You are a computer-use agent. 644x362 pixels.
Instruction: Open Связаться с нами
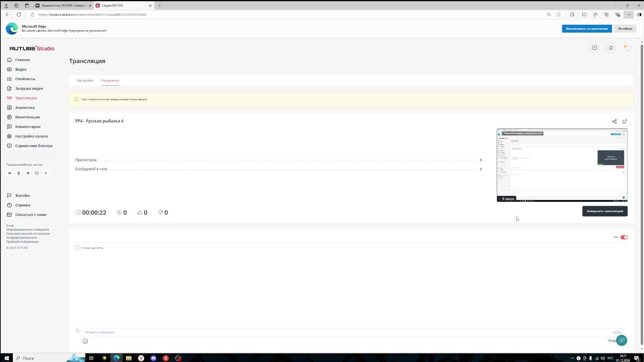[31, 215]
